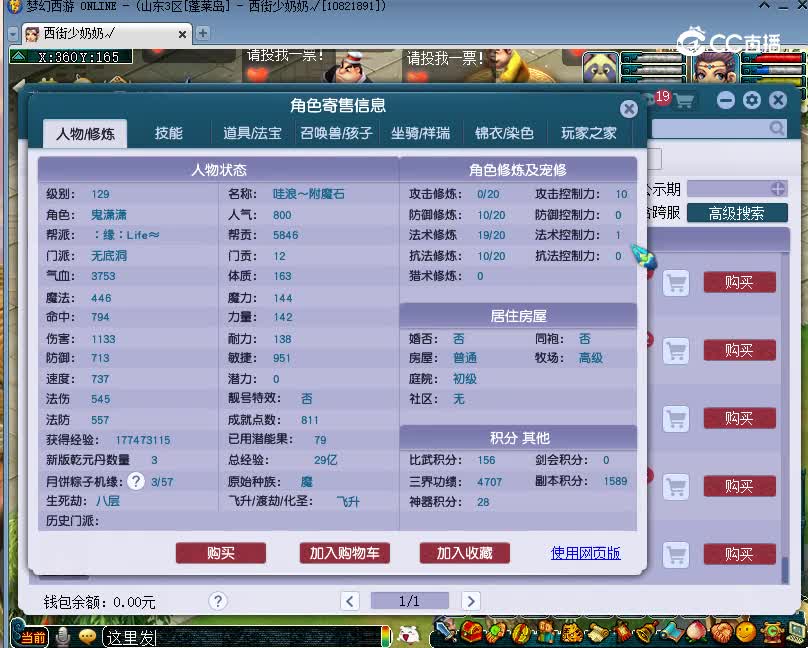Viewport: 808px width, 648px height.
Task: Open the 道具/法宝 tab
Action: (x=252, y=133)
